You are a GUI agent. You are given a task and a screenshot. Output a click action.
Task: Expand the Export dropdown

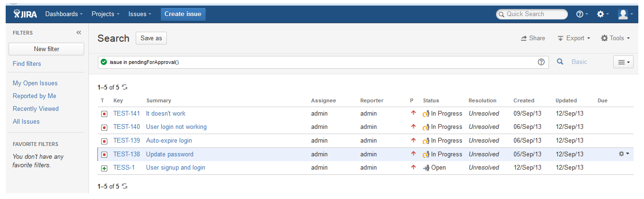(x=574, y=38)
